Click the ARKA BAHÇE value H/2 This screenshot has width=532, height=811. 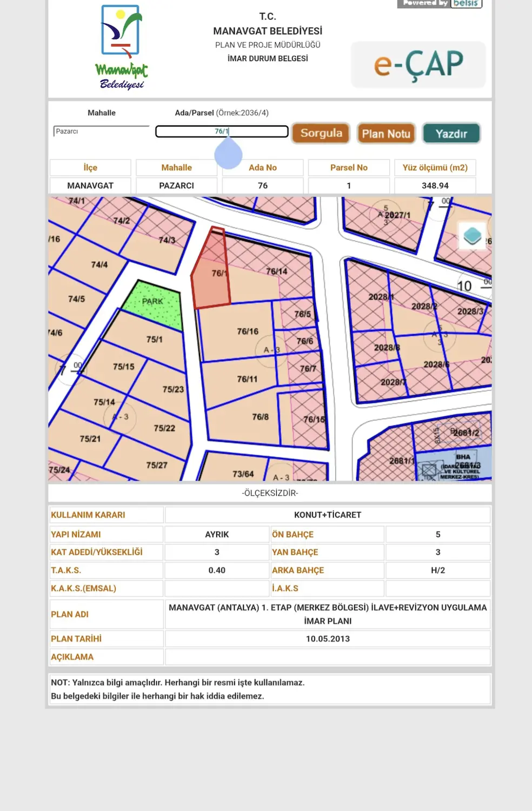pyautogui.click(x=438, y=570)
